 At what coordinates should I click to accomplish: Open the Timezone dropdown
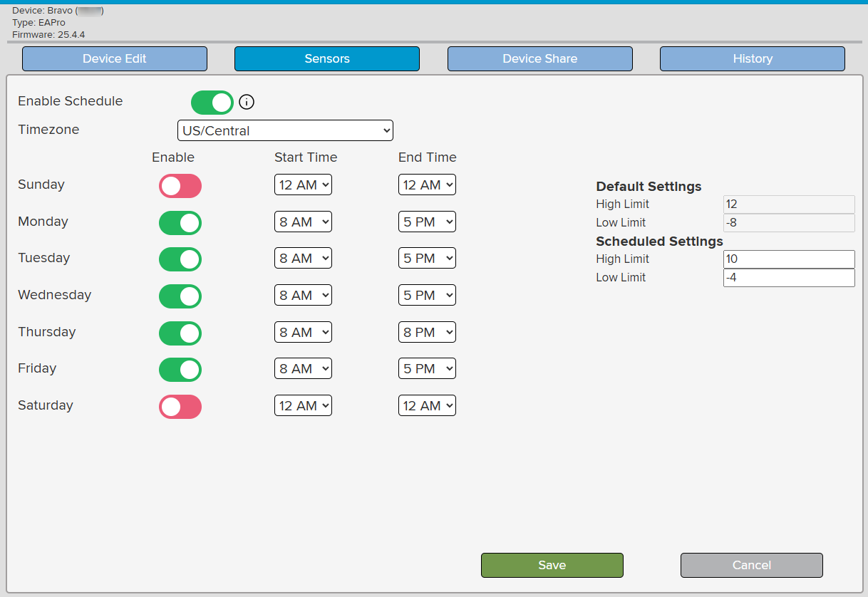point(285,131)
